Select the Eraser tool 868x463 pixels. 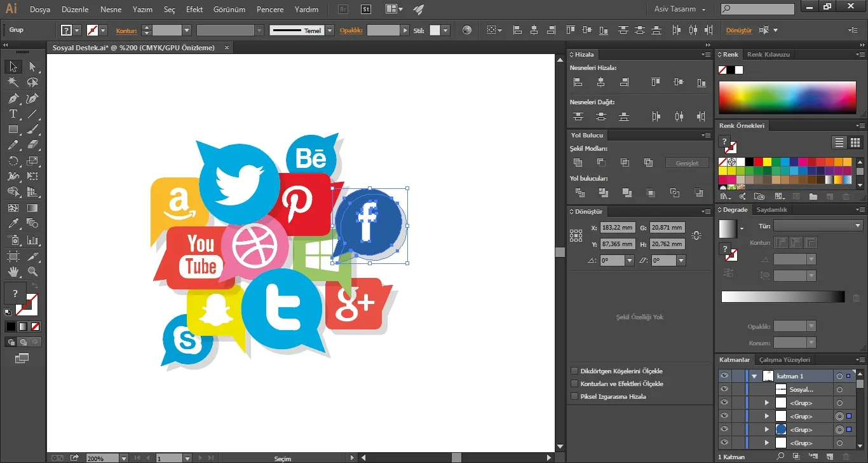click(x=32, y=146)
